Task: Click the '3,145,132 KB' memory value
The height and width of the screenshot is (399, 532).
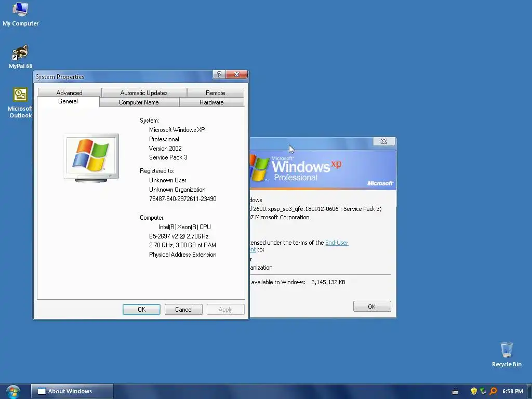Action: click(328, 282)
